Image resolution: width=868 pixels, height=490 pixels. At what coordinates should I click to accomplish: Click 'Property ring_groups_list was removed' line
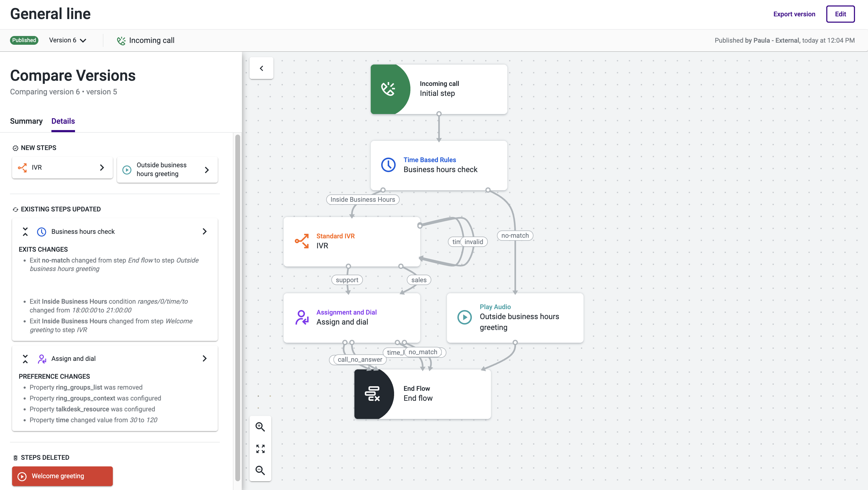[x=86, y=387]
